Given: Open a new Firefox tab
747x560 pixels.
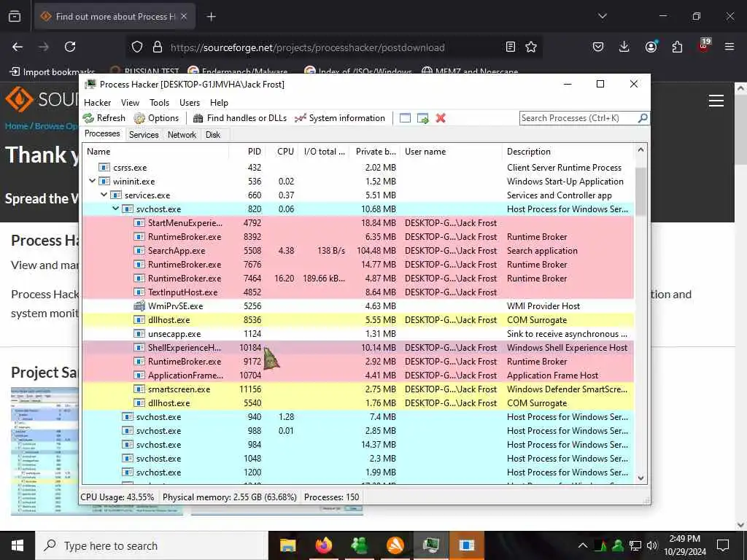Looking at the screenshot, I should pyautogui.click(x=212, y=17).
